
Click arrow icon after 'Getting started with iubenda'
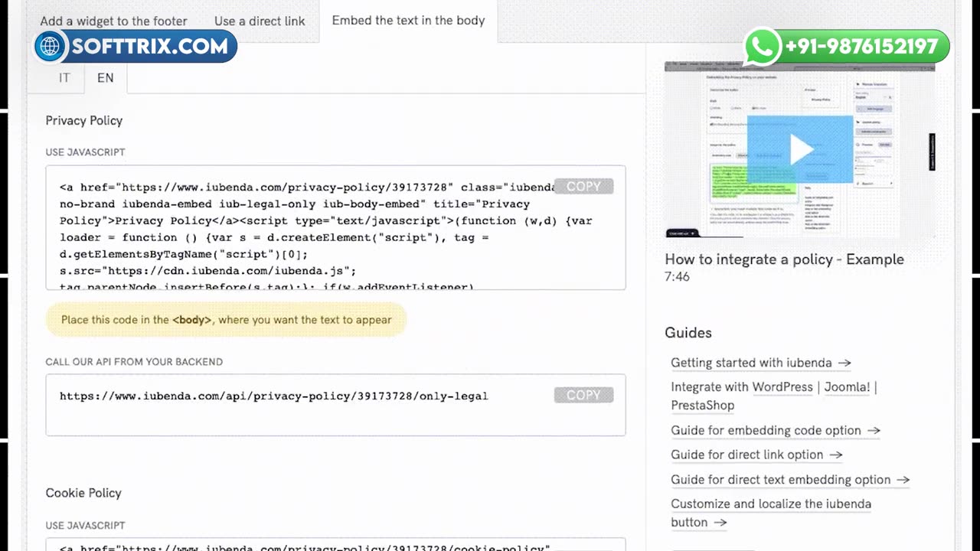[x=844, y=363]
